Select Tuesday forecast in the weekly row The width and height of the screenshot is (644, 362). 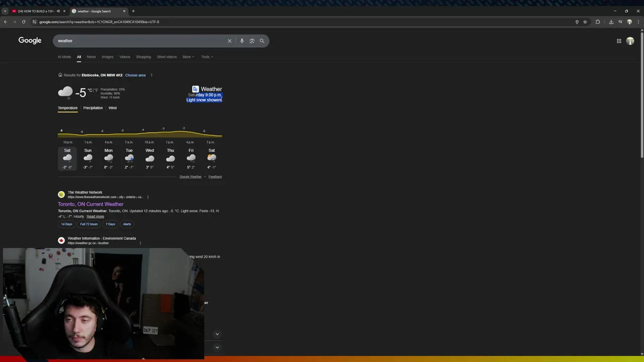[x=129, y=158]
